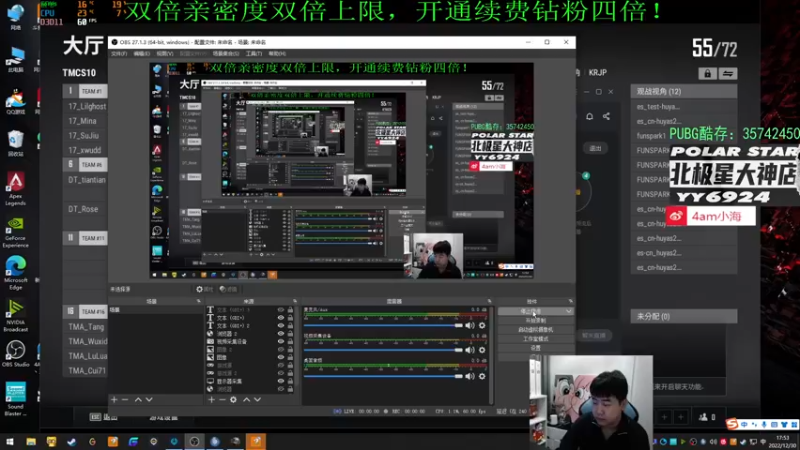Click the lobby lock icon

pyautogui.click(x=707, y=73)
